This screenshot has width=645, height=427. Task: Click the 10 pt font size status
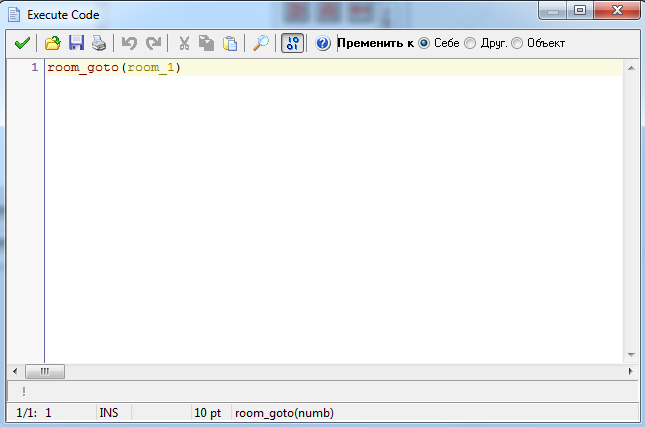[207, 413]
